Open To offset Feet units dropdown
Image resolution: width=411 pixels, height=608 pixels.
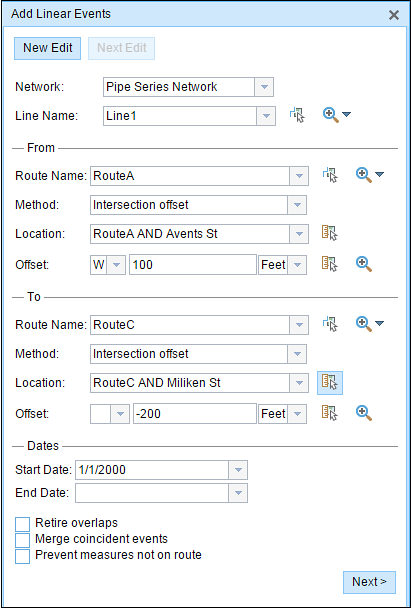[297, 414]
